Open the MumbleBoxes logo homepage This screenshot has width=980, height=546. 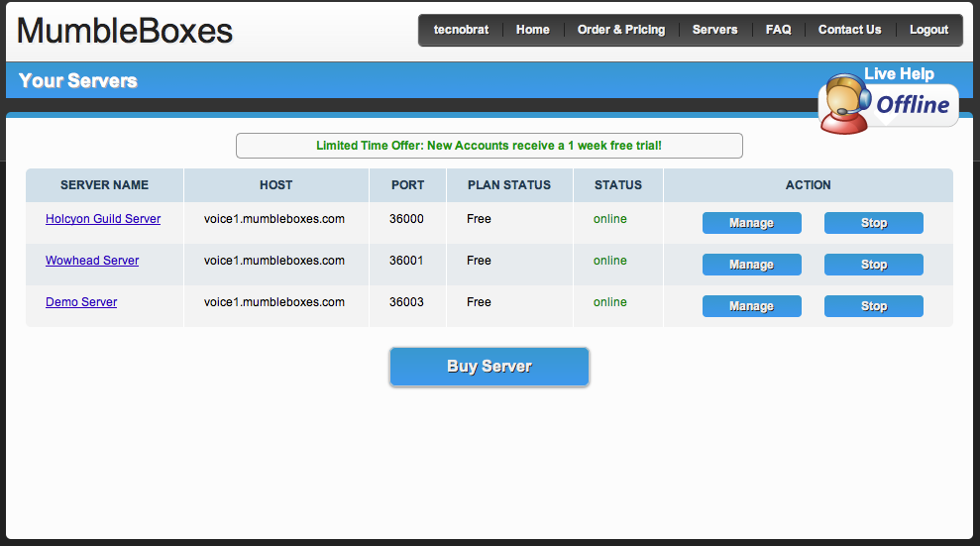click(x=125, y=31)
